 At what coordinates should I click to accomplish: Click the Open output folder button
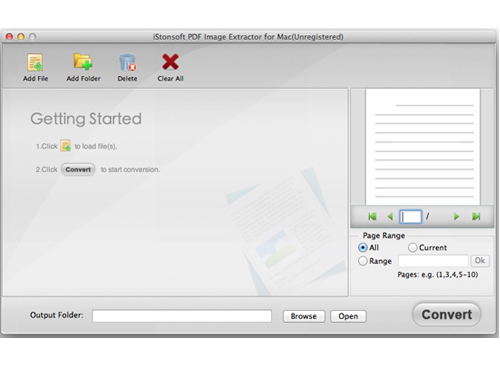click(348, 316)
